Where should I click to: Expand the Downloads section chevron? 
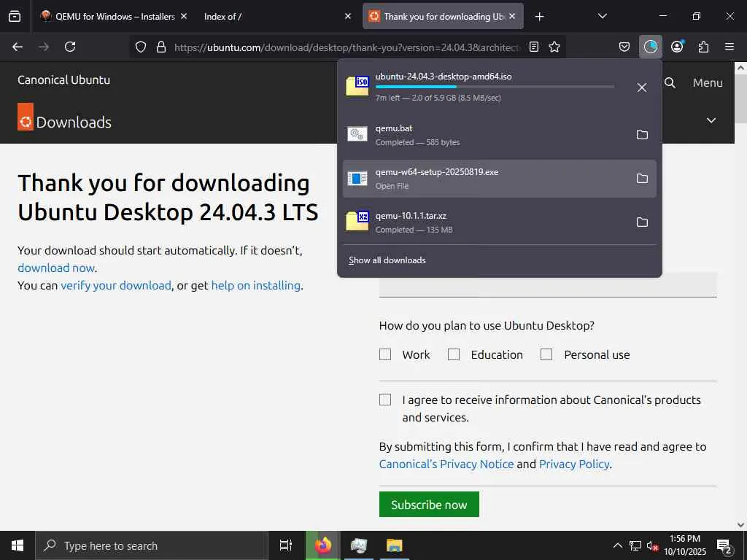pyautogui.click(x=711, y=120)
